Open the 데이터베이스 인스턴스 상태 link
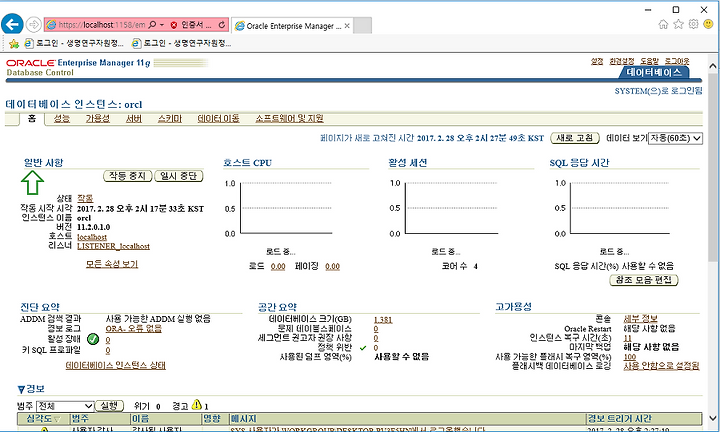Screen dimensions: 720x432 pos(115,365)
